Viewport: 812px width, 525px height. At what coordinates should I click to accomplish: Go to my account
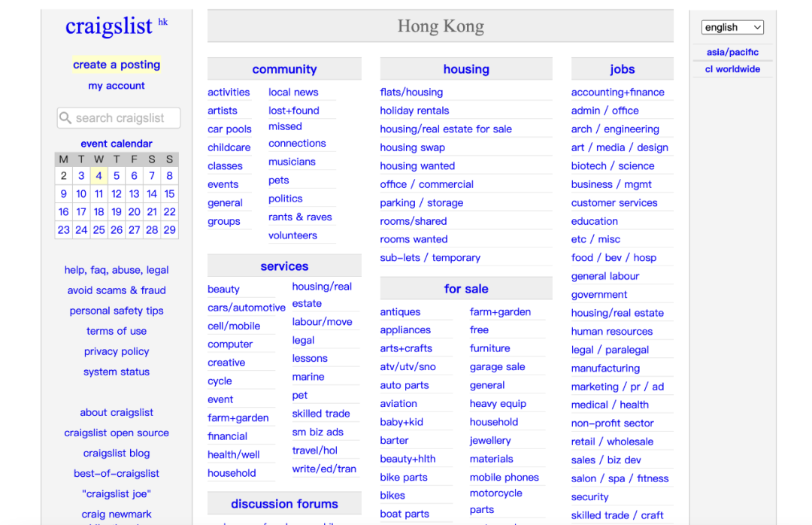click(117, 86)
